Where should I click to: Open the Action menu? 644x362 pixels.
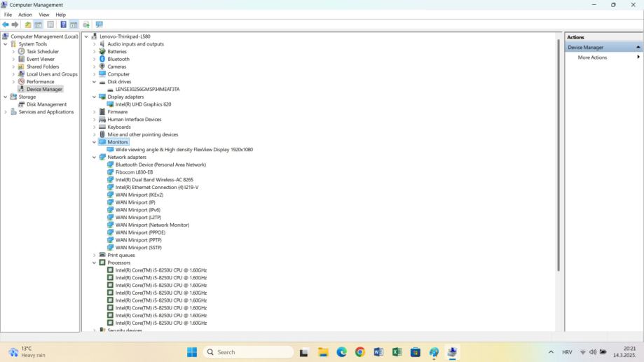(25, 15)
